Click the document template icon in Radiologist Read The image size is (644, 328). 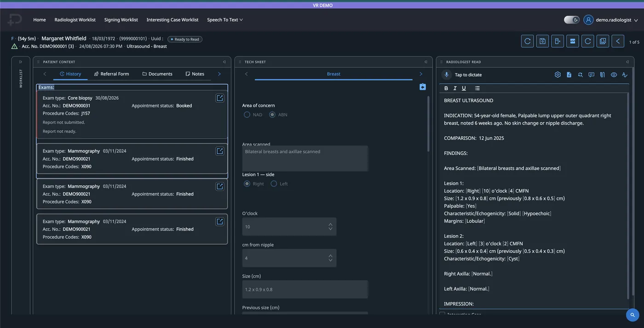(x=569, y=75)
